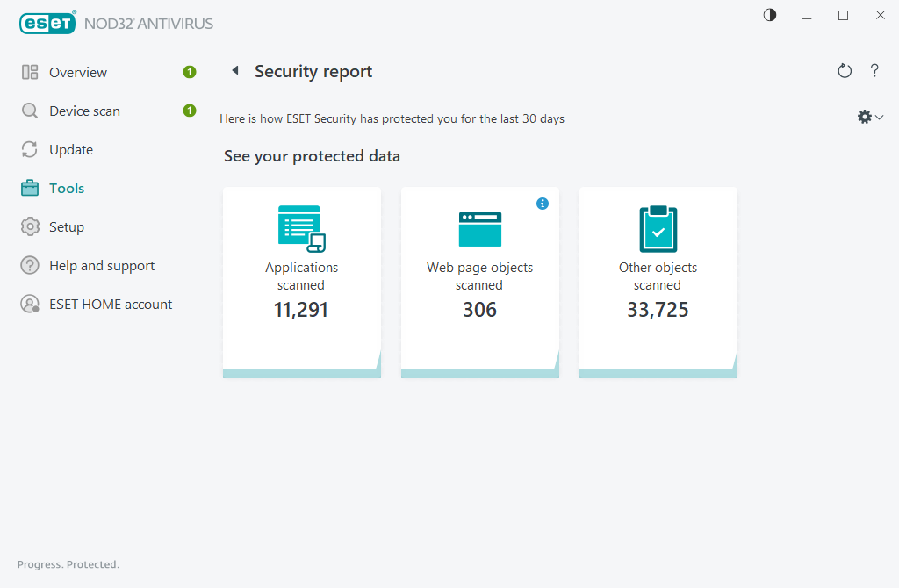
Task: Go to Update section
Action: [71, 149]
